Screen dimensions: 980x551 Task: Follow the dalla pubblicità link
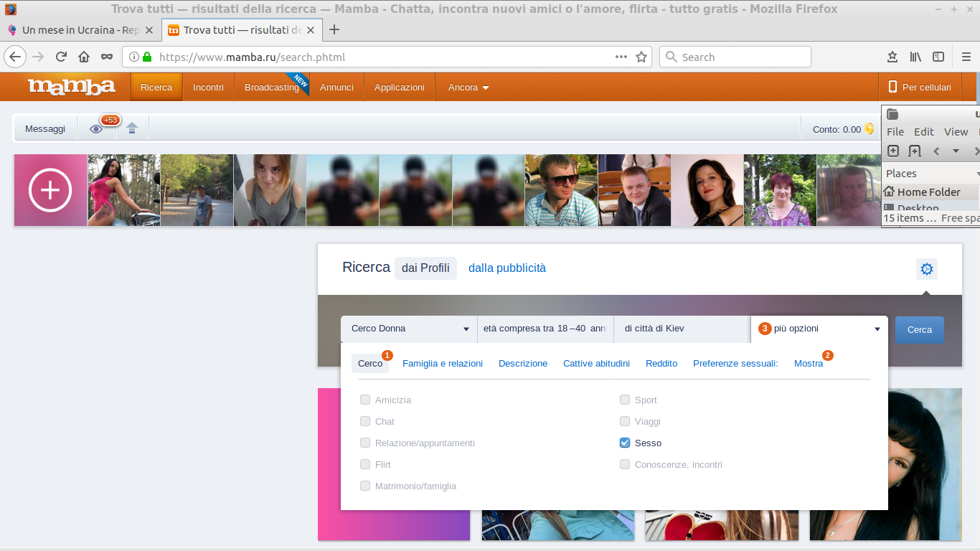point(507,268)
